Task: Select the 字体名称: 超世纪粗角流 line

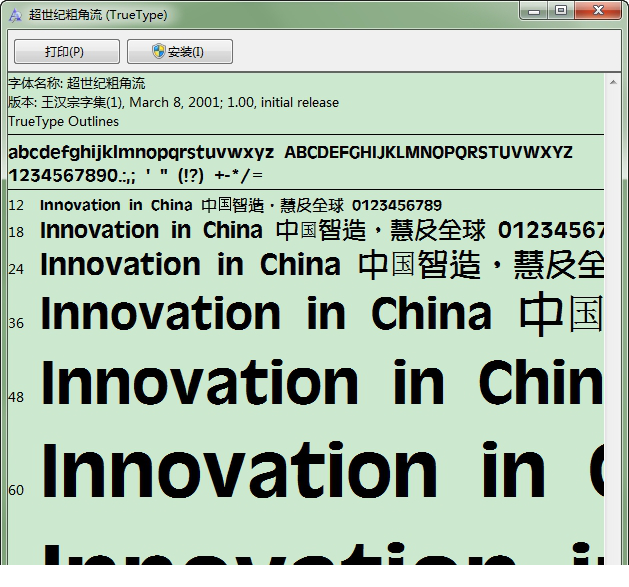Action: [x=77, y=83]
